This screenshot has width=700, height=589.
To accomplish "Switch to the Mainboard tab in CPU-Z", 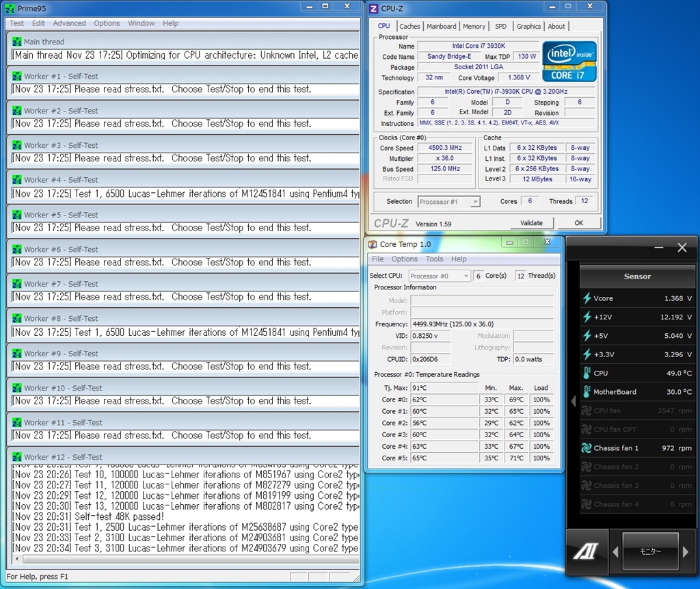I will (x=441, y=27).
